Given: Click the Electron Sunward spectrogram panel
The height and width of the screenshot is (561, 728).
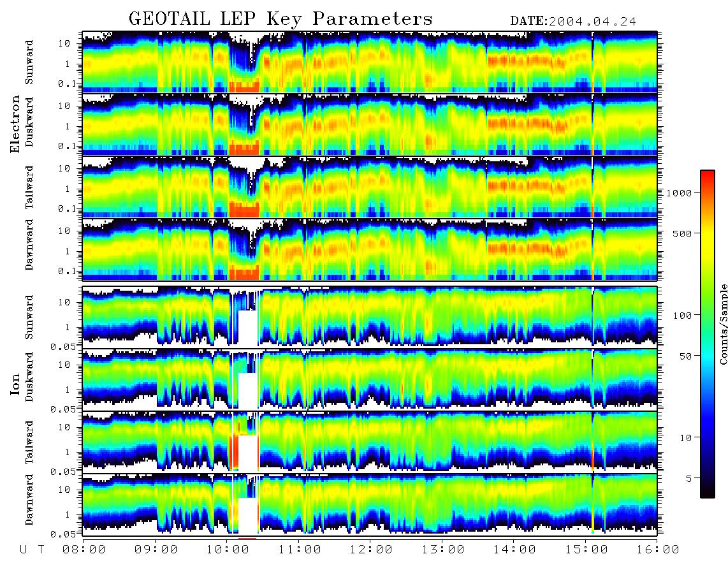Looking at the screenshot, I should (370, 62).
